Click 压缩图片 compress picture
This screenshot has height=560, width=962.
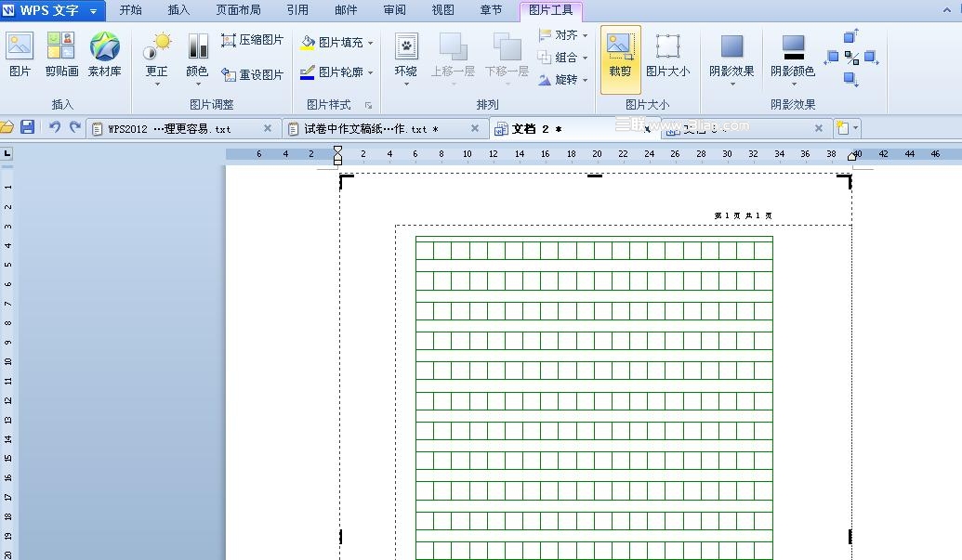click(252, 40)
